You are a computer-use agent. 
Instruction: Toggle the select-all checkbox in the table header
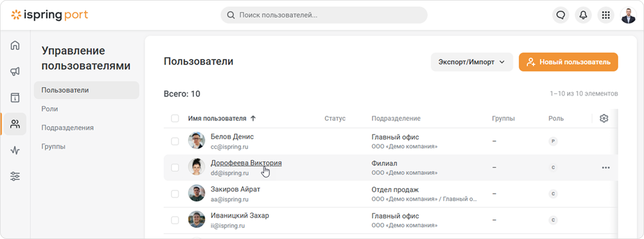pos(175,118)
